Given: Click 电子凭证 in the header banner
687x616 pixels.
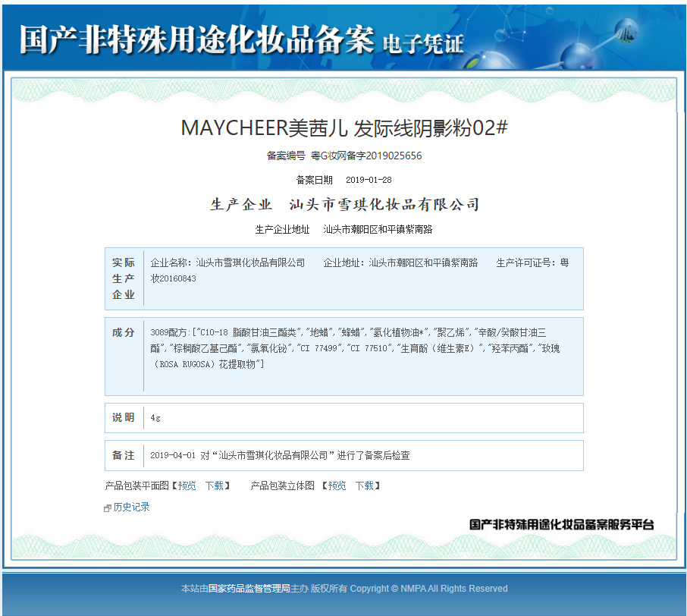Looking at the screenshot, I should 423,44.
